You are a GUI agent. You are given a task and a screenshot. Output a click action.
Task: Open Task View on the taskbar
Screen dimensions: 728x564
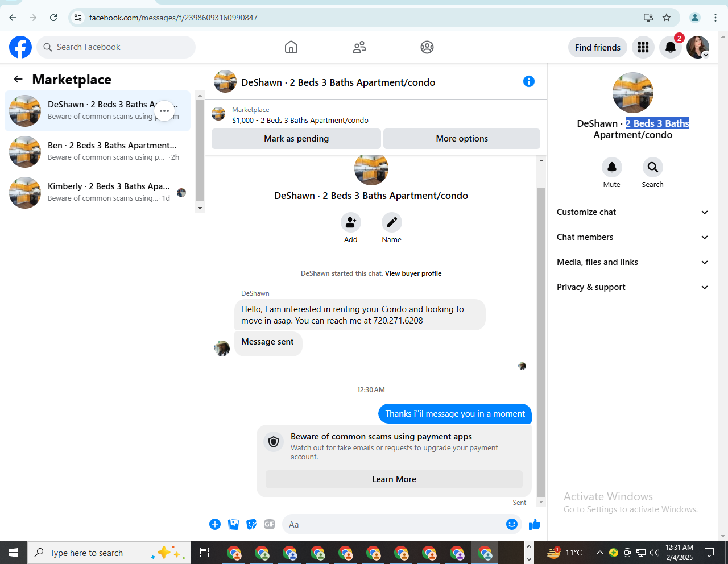tap(205, 553)
